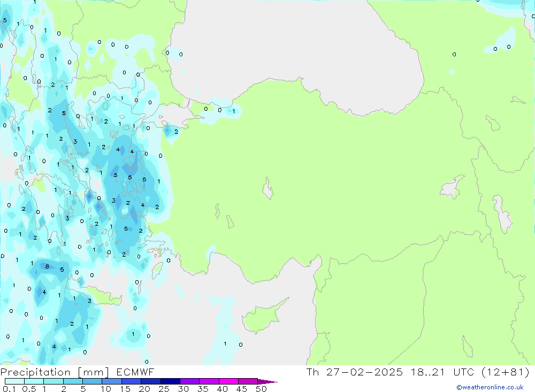This screenshot has height=392, width=535.
Task: Select the 25–30 mm dark navy swatch
Action: click(170, 381)
